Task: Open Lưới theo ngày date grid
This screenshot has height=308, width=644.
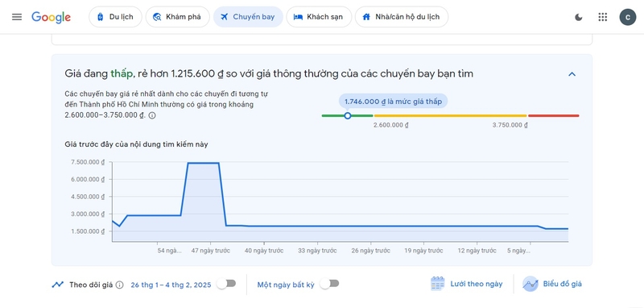Action: (x=467, y=284)
